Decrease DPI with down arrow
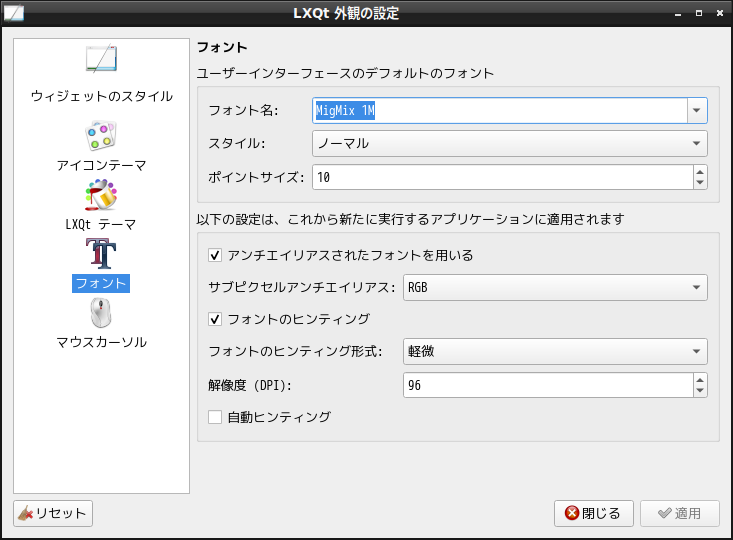 click(x=700, y=391)
